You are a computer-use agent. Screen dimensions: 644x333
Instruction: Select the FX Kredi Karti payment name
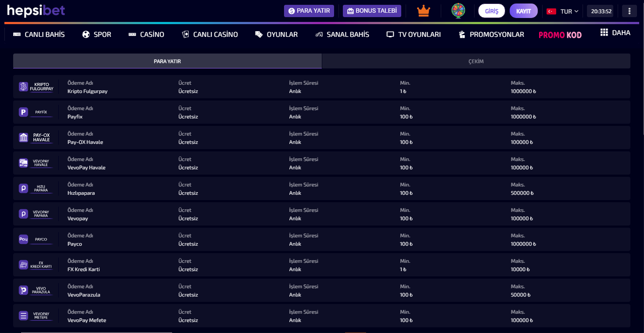click(x=83, y=269)
